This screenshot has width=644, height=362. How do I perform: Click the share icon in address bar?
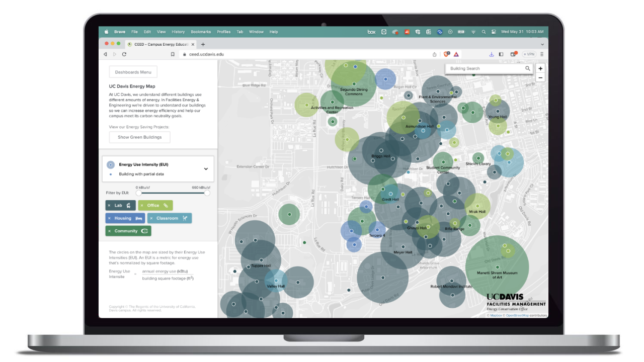point(435,54)
